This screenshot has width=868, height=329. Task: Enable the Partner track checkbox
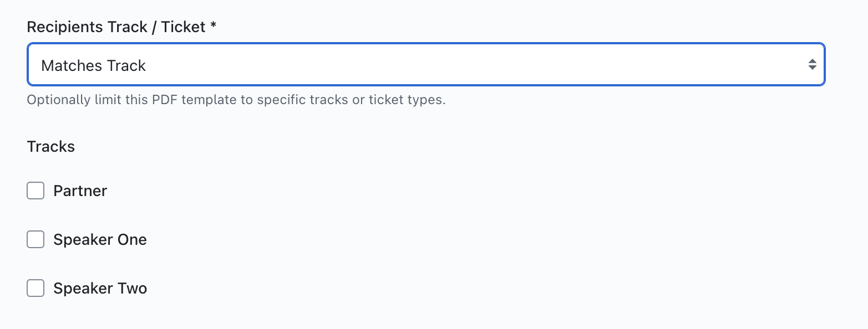pos(35,191)
